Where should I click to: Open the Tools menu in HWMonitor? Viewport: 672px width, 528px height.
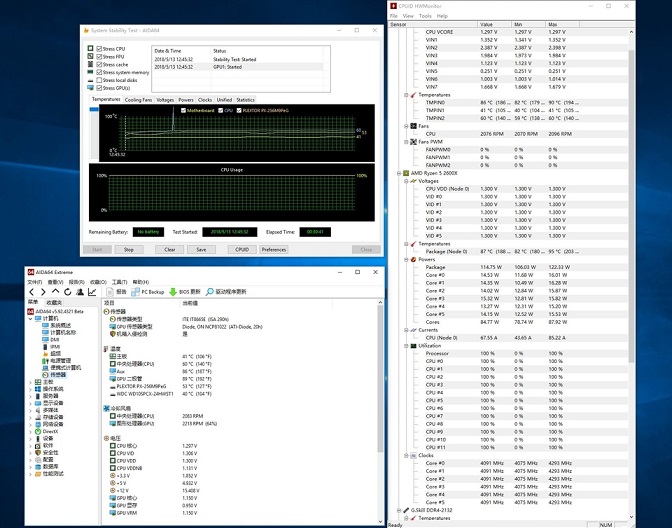tap(425, 16)
